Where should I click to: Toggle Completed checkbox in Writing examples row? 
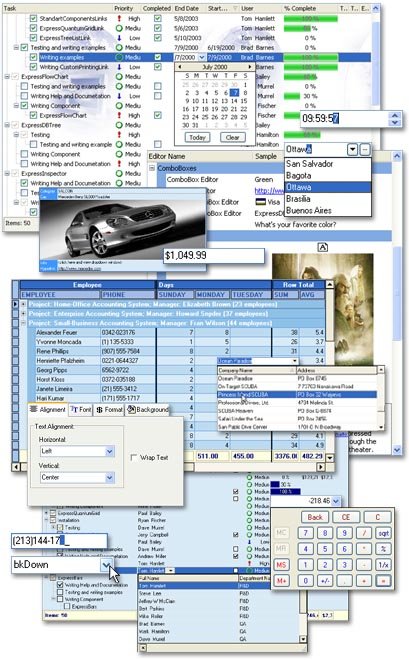[157, 57]
